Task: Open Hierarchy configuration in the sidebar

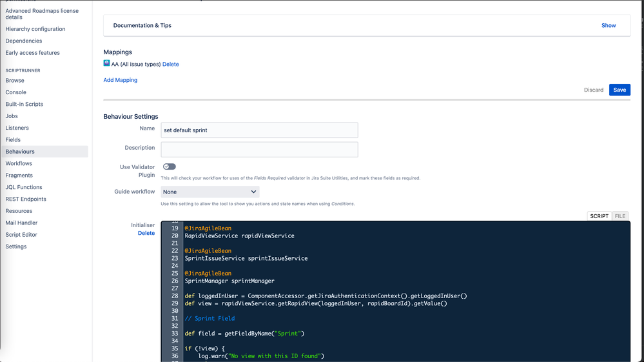Action: [x=35, y=29]
